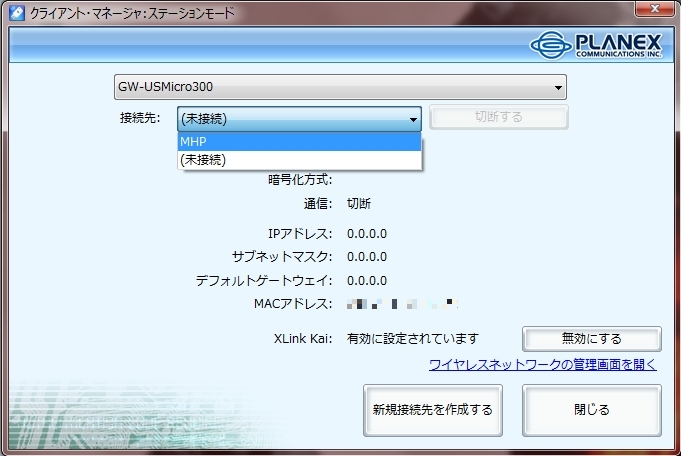The height and width of the screenshot is (456, 681).
Task: Click the 切断する button
Action: [499, 117]
